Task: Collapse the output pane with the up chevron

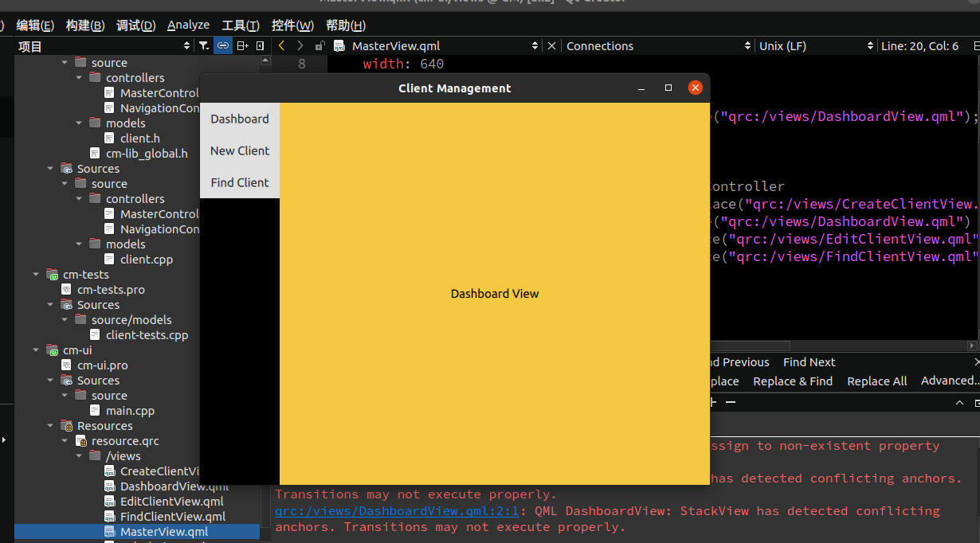Action: [x=960, y=403]
